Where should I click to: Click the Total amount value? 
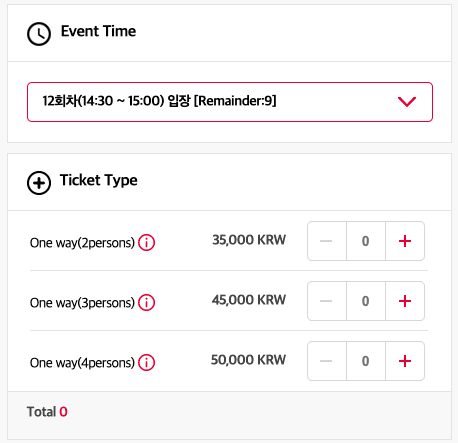pyautogui.click(x=63, y=412)
